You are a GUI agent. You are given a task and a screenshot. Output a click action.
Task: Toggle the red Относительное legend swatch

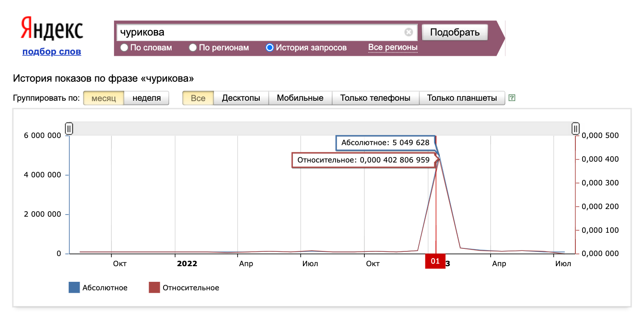pyautogui.click(x=154, y=288)
